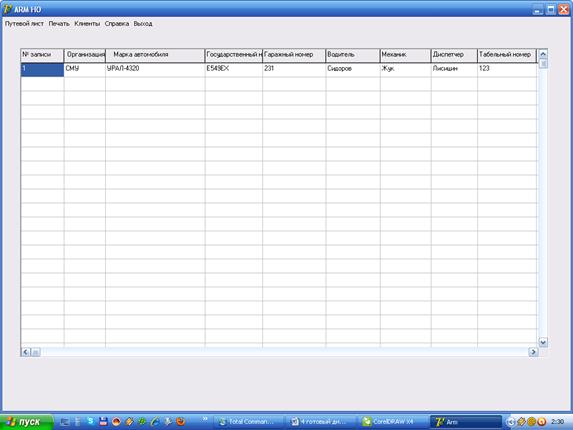
Task: Click the Word document taskbar button
Action: click(x=320, y=422)
